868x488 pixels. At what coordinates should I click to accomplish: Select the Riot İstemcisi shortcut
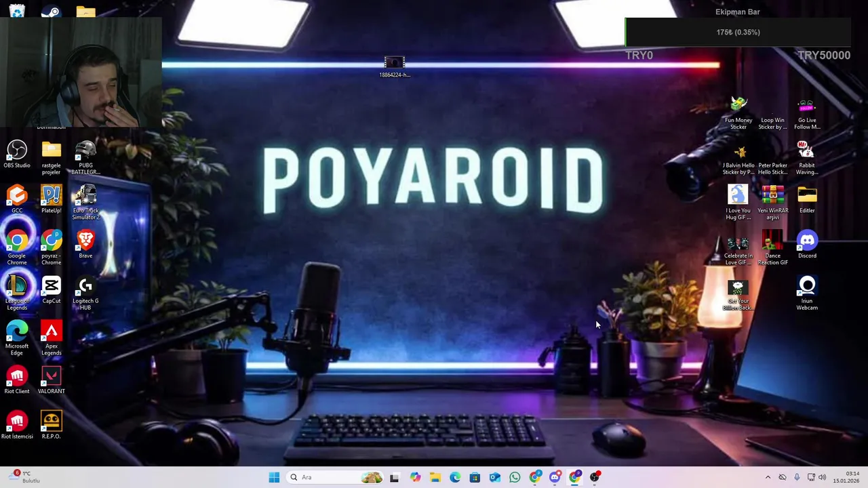(17, 426)
